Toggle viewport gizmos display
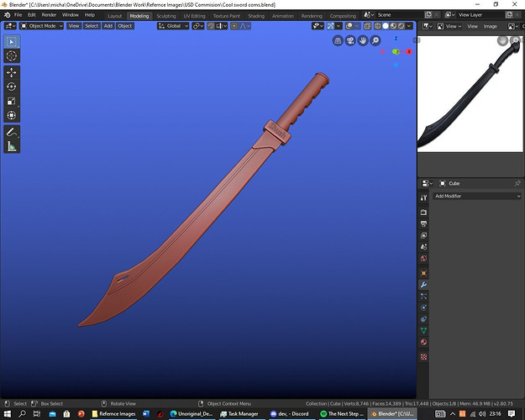This screenshot has height=420, width=525. (330, 26)
